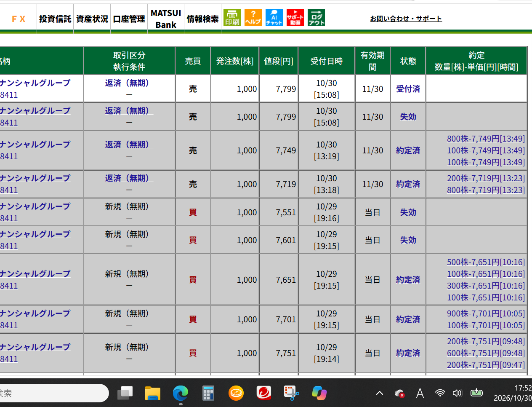
Task: Open Task View on the taskbar
Action: click(x=125, y=393)
